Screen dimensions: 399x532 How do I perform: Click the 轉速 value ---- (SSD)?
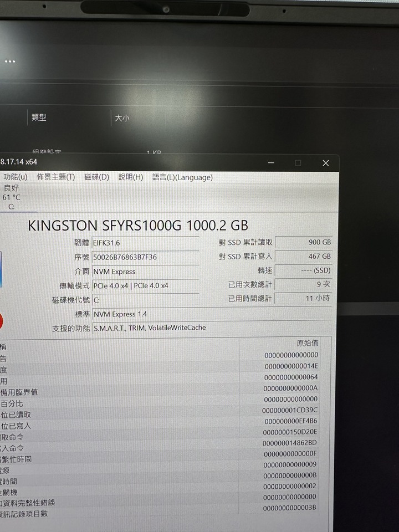click(x=303, y=270)
